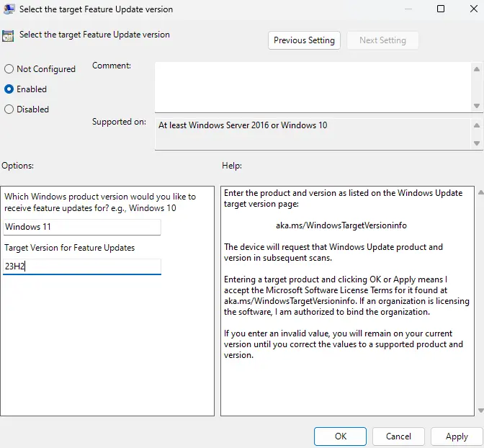Click the Help label
The width and height of the screenshot is (484, 448).
pyautogui.click(x=232, y=166)
